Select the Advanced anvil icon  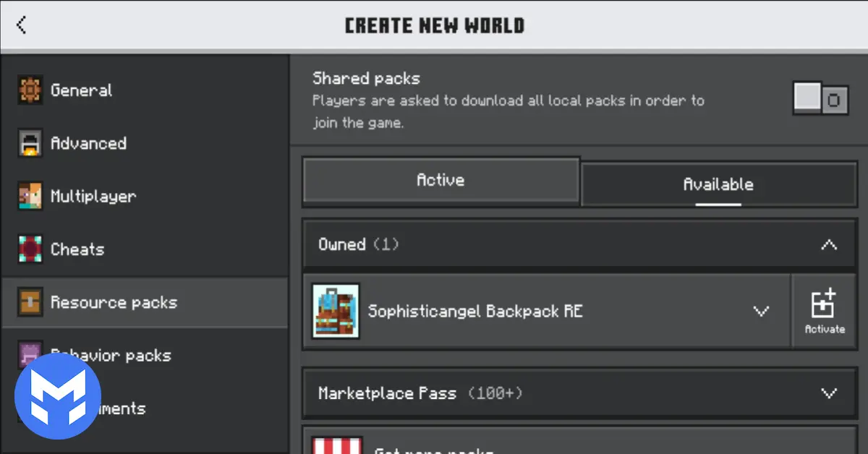[30, 143]
